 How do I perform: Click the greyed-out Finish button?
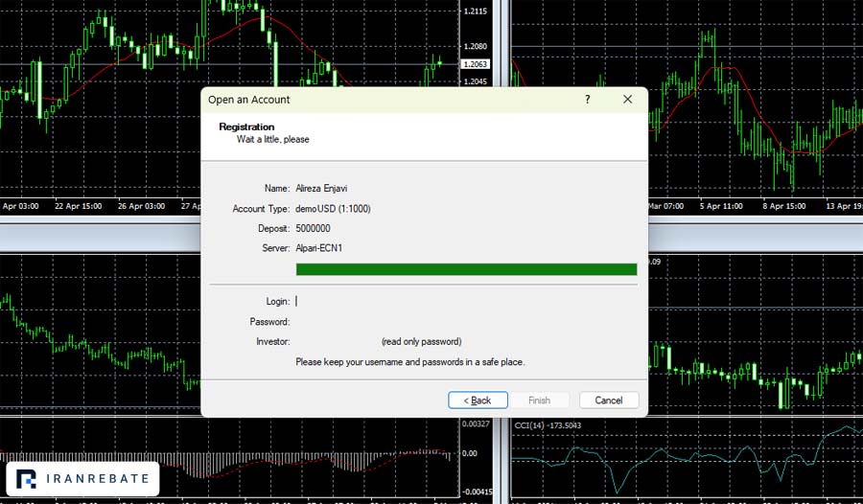click(539, 400)
